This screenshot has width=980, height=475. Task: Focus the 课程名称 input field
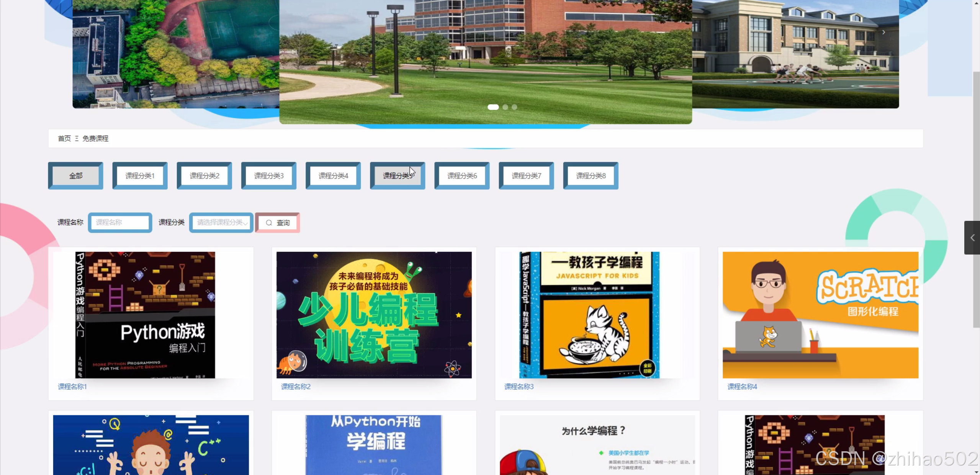[120, 222]
